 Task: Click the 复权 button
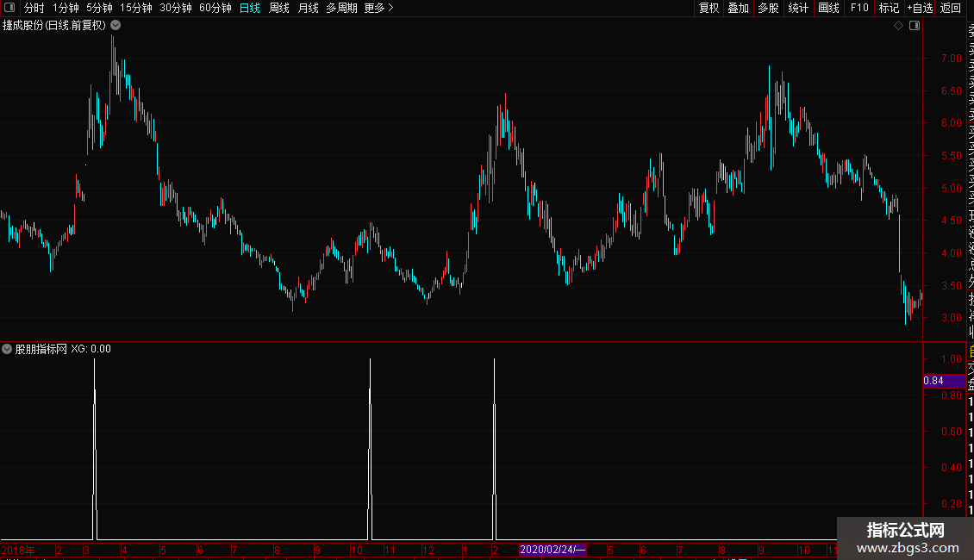click(x=709, y=8)
